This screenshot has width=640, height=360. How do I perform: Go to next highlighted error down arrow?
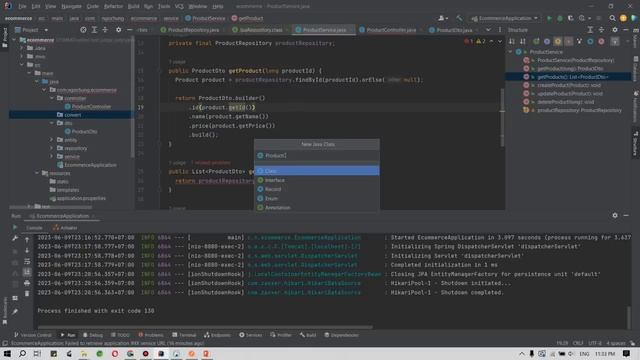(x=500, y=41)
